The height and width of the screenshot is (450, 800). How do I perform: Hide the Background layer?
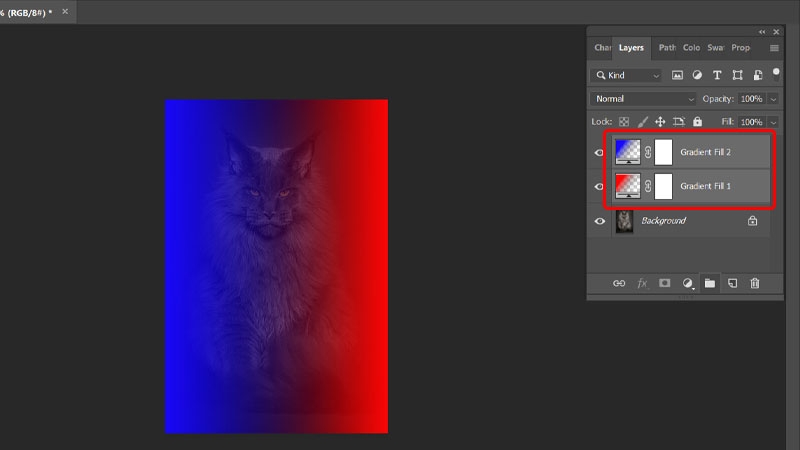[x=599, y=221]
